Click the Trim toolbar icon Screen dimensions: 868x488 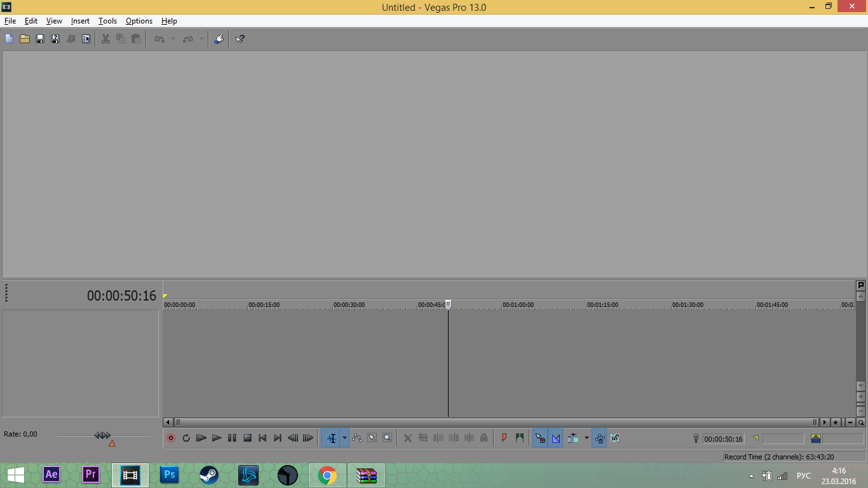[x=423, y=438]
